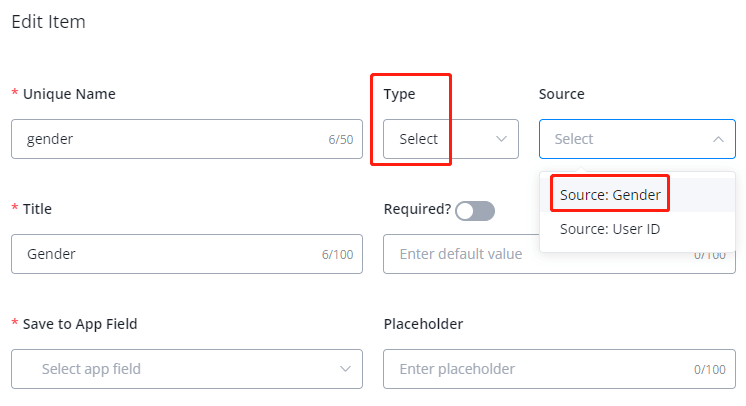This screenshot has height=406, width=746.
Task: Click the Unique Name field label
Action: coord(69,94)
